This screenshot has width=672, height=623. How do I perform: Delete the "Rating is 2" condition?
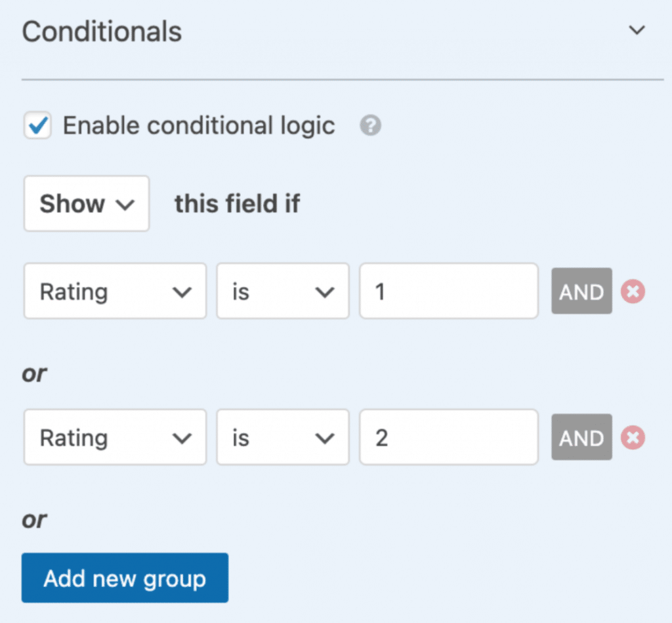point(633,437)
